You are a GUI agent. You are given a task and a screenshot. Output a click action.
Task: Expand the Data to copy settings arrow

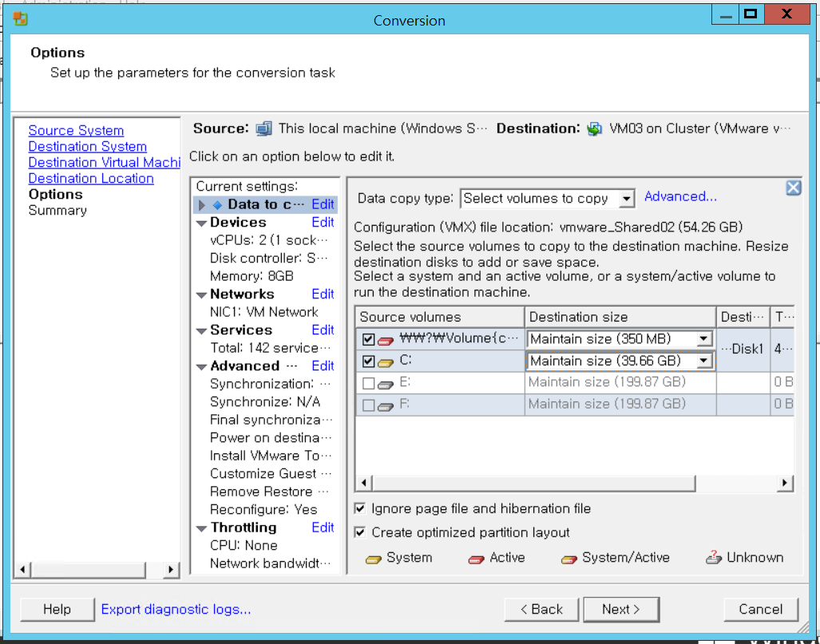202,205
